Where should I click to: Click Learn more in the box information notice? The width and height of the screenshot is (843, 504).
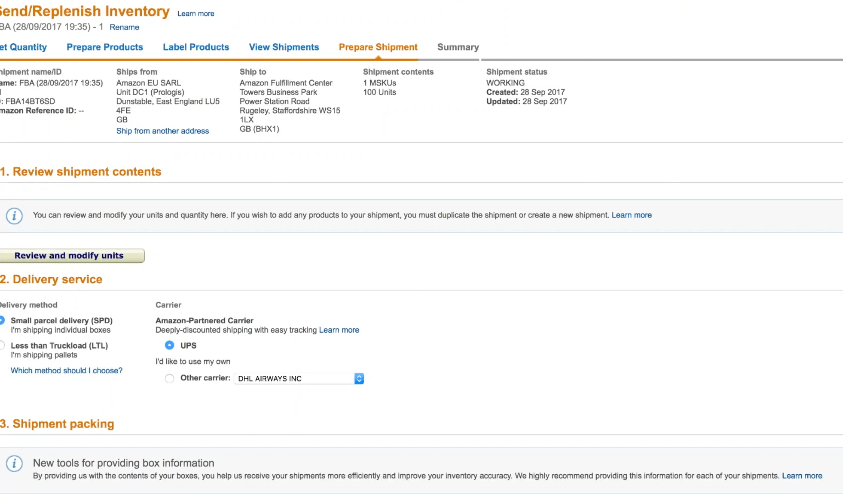802,476
